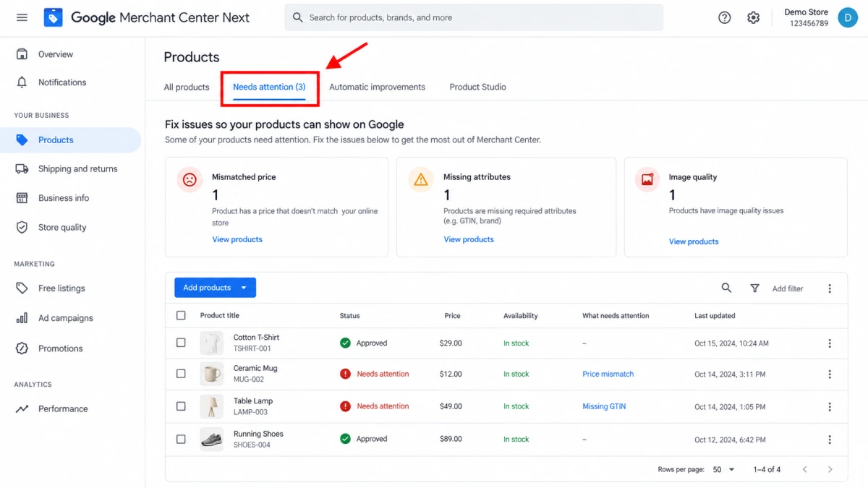View products with mismatched price
This screenshot has height=488, width=868.
(237, 239)
